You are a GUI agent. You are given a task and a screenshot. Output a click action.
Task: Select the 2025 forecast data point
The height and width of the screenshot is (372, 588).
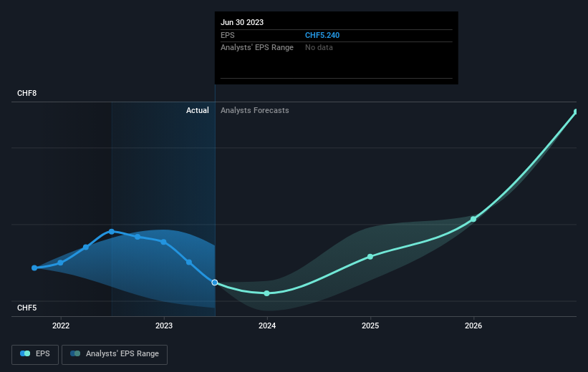click(370, 257)
